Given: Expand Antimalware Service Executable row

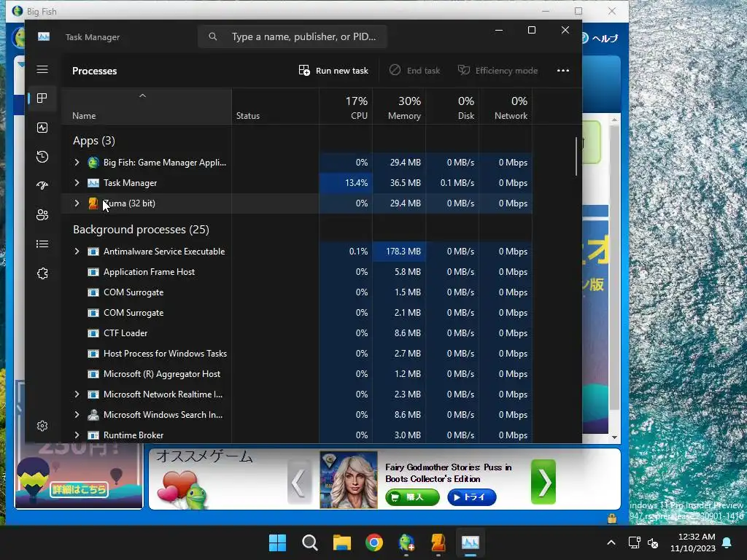Looking at the screenshot, I should 77,252.
